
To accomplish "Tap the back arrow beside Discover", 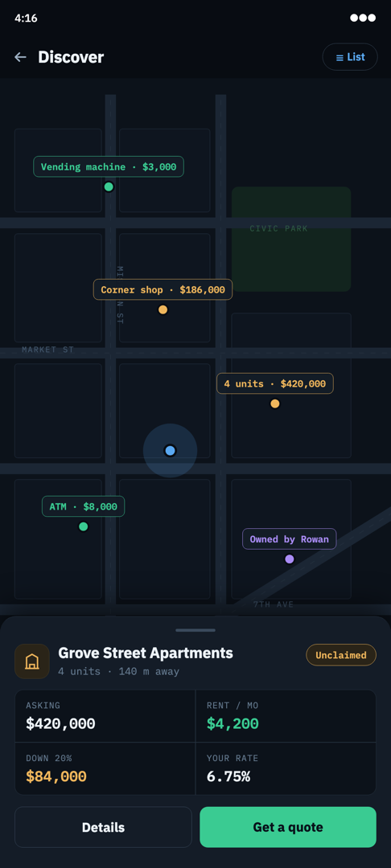I will coord(20,57).
